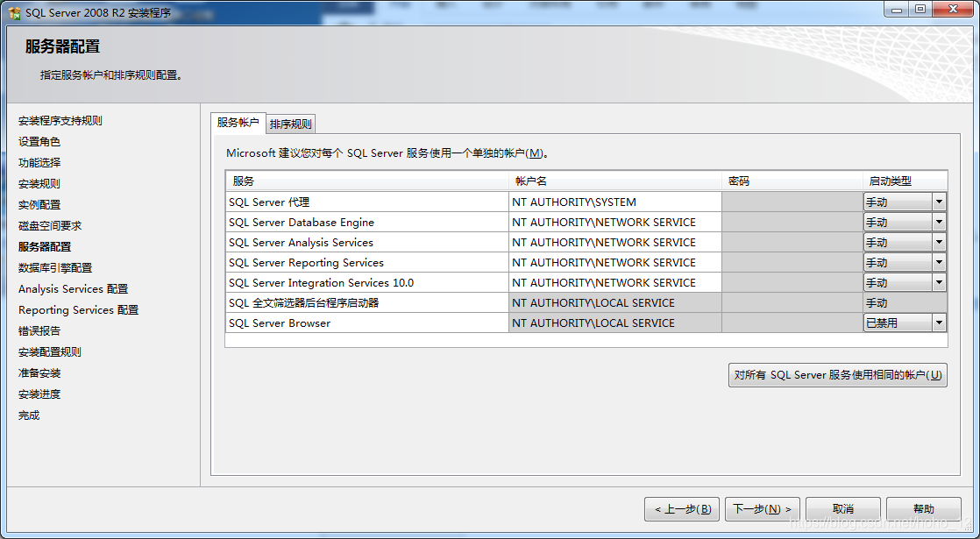The image size is (980, 539).
Task: Select 数据库引擎配置 step in sidebar
Action: click(x=55, y=268)
